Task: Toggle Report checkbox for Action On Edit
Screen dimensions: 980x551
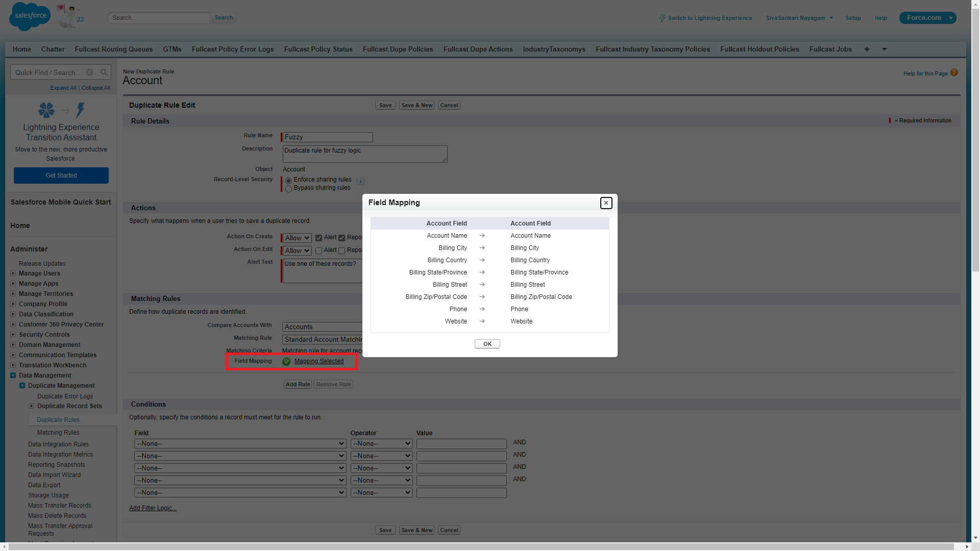Action: pyautogui.click(x=342, y=251)
